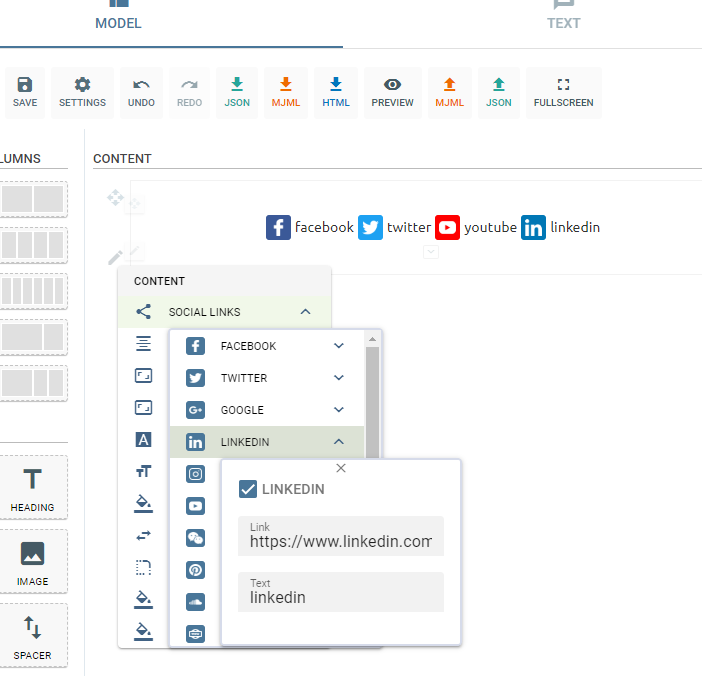Viewport: 702px width, 676px height.
Task: Click the small dropdown chevron below social links
Action: (x=431, y=252)
